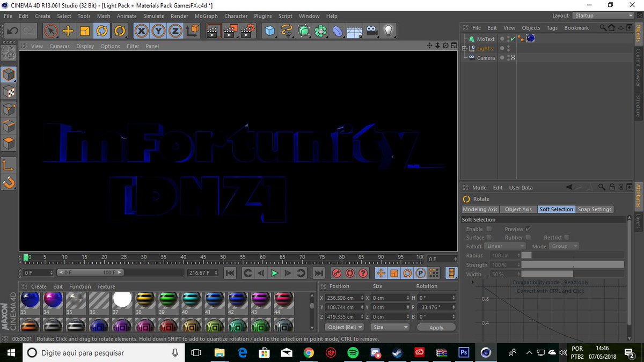
Task: Open the Mode Group dropdown
Action: [x=564, y=246]
